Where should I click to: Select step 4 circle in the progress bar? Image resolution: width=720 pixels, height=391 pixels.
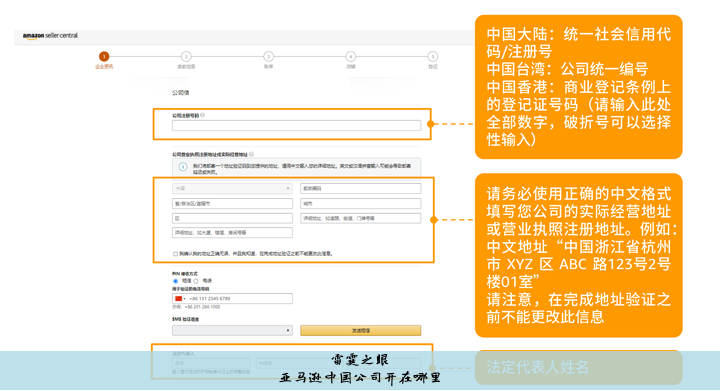click(x=350, y=56)
